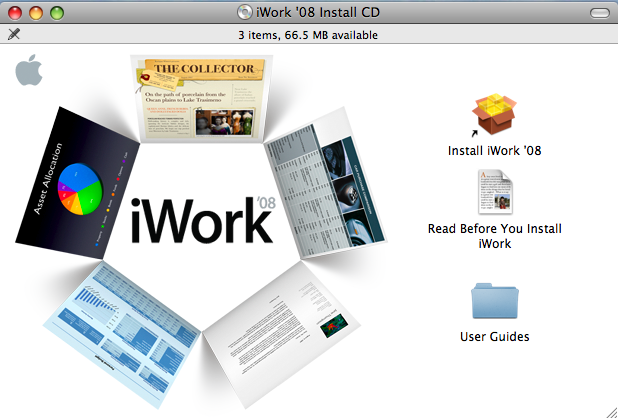Click the CD proxy icon in title bar
Image resolution: width=618 pixels, height=418 pixels.
(x=244, y=12)
